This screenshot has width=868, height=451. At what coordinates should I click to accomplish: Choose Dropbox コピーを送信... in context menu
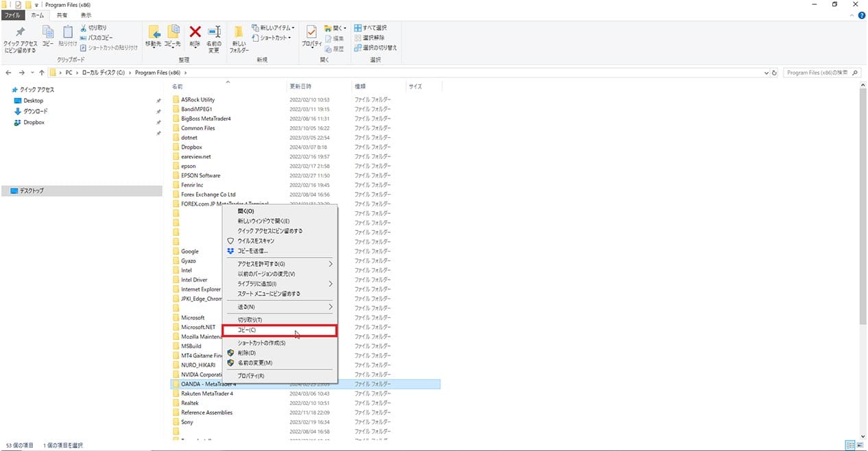click(x=280, y=251)
